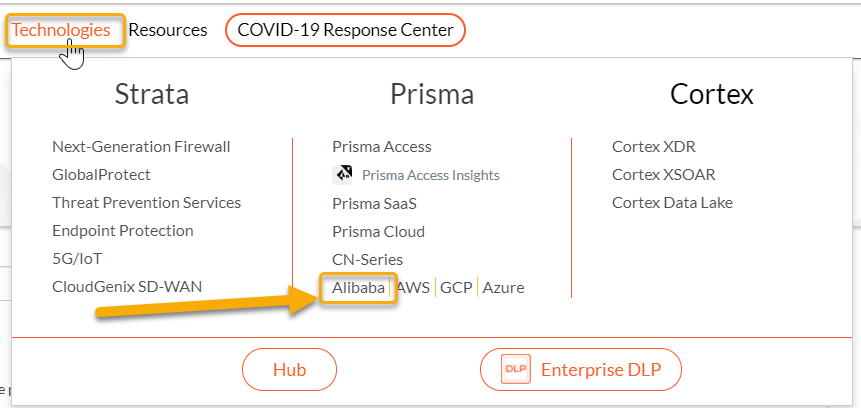Select Prisma Cloud link
Screen dimensions: 861x408
pos(378,231)
